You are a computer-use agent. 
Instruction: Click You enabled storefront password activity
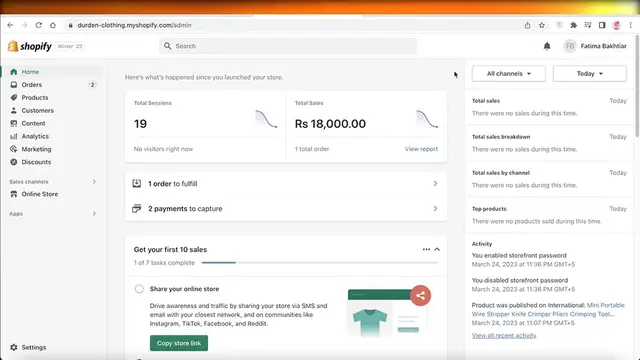(519, 256)
